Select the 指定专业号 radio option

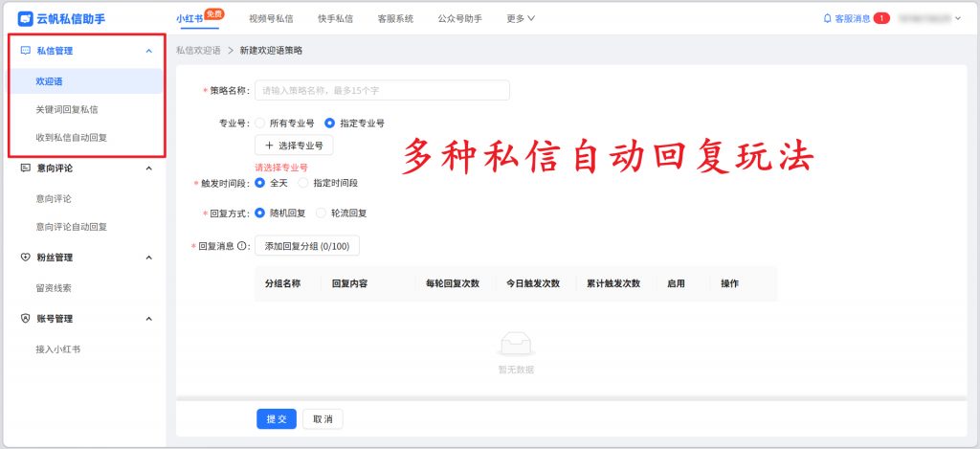click(330, 123)
